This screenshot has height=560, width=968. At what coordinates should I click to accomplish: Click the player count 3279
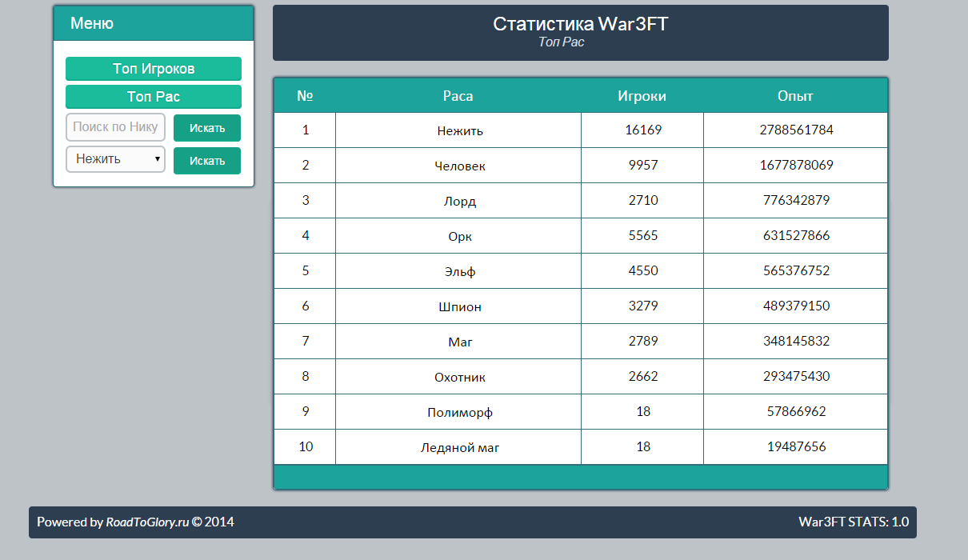643,306
